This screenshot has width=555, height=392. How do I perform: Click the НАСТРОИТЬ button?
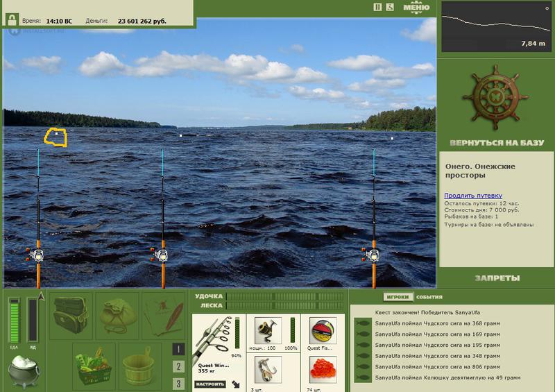point(210,384)
